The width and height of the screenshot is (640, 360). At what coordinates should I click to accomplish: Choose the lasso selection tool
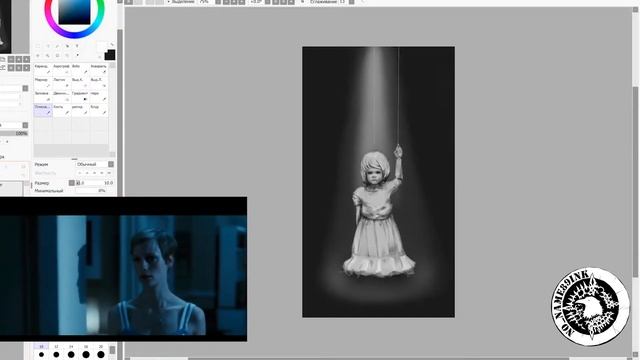tap(48, 46)
